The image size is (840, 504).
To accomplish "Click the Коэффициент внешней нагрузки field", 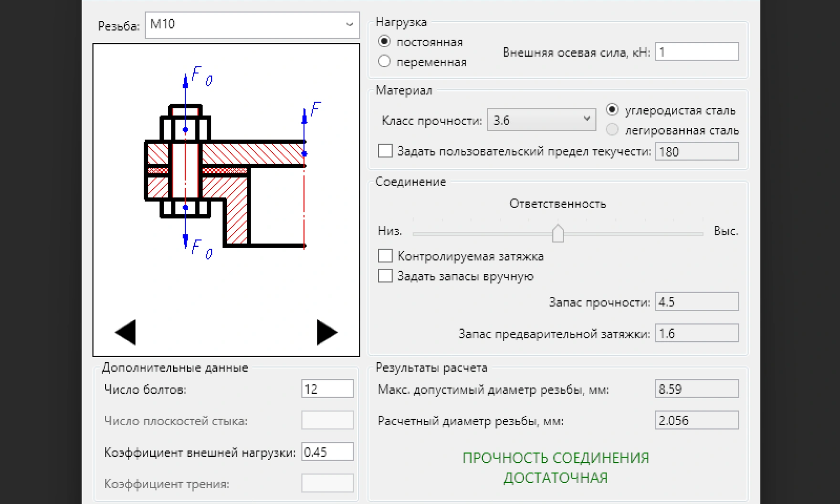I will pyautogui.click(x=326, y=451).
